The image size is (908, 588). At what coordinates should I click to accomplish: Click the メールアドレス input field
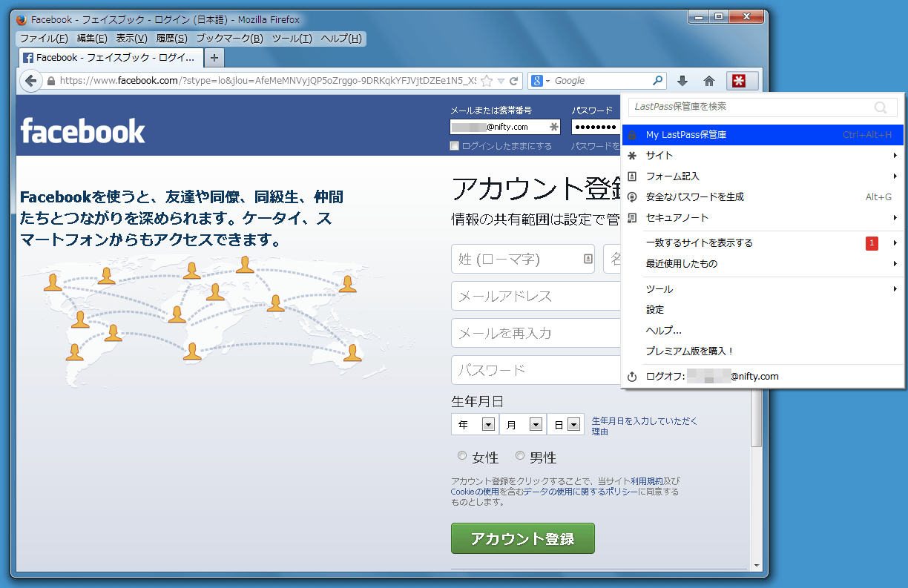point(536,296)
